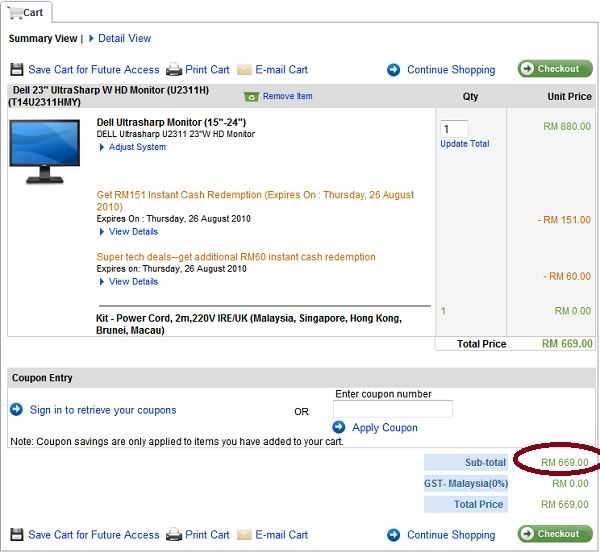The height and width of the screenshot is (553, 600).
Task: Expand Adjust System option
Action: [137, 147]
